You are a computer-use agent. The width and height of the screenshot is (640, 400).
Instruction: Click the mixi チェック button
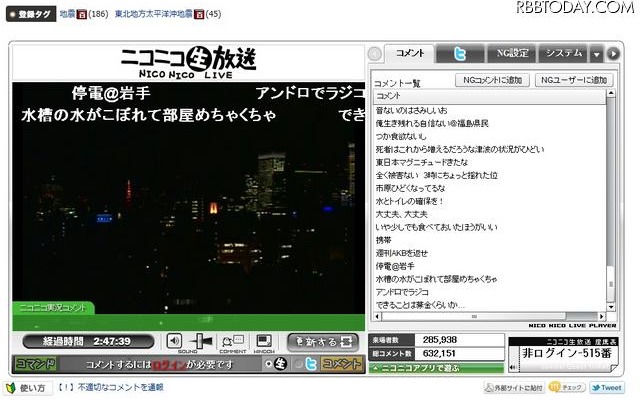[567, 387]
